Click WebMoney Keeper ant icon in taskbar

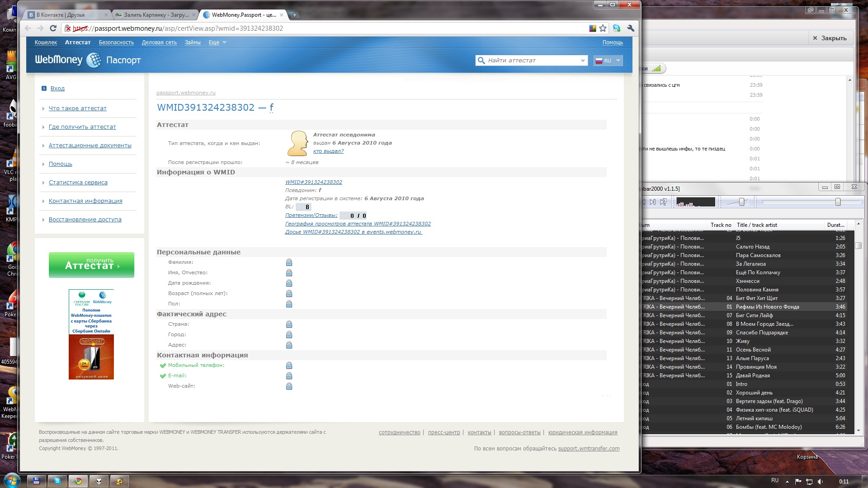click(120, 481)
